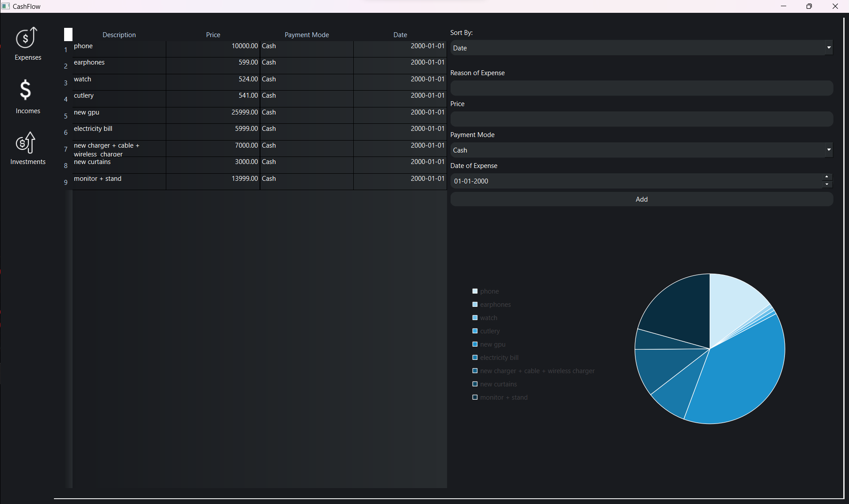The image size is (849, 504).
Task: Toggle the new gpu legend checkbox
Action: (475, 344)
